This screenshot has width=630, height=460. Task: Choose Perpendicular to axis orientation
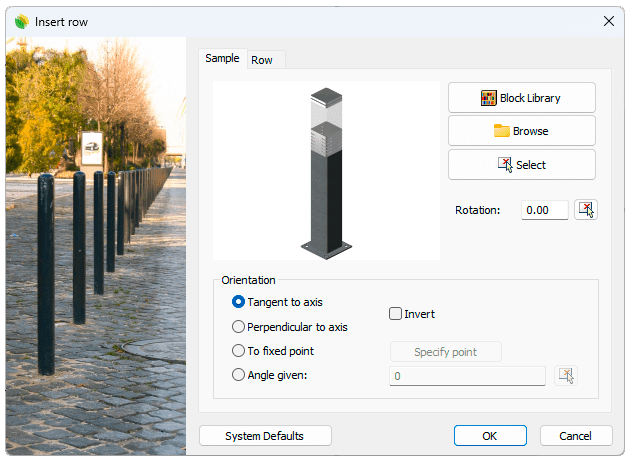238,327
